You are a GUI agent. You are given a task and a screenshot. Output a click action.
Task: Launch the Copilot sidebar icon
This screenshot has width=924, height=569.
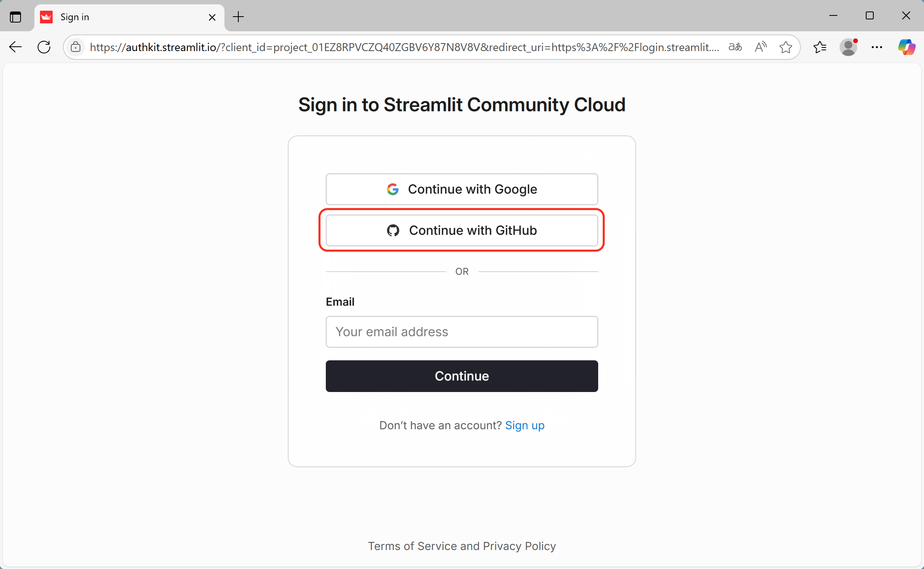[907, 47]
